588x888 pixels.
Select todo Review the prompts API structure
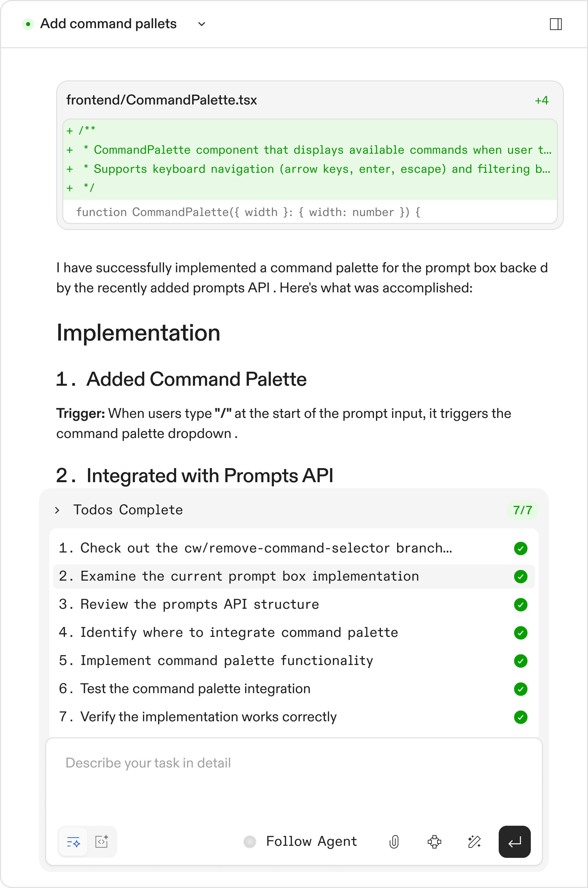click(199, 605)
